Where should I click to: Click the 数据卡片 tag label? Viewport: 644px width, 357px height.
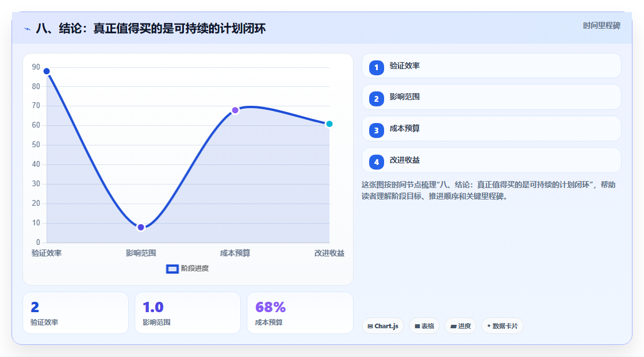pos(505,326)
